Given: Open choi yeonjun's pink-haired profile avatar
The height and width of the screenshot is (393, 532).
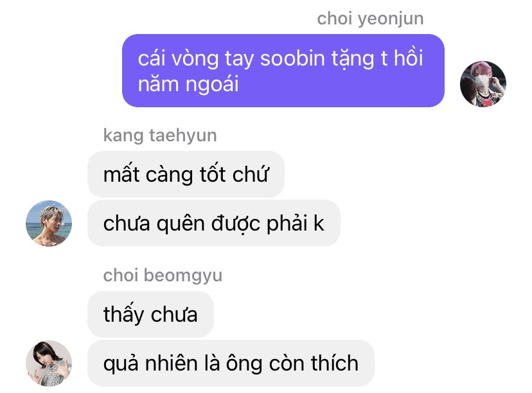Looking at the screenshot, I should tap(483, 84).
